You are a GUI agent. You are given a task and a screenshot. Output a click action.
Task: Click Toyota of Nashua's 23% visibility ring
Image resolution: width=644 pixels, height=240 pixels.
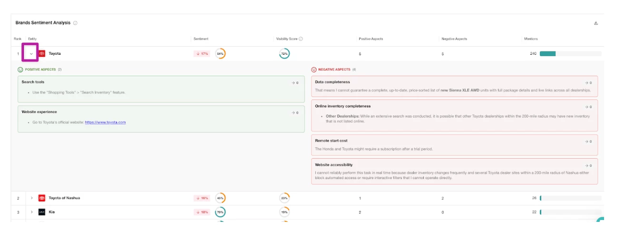[x=284, y=198]
